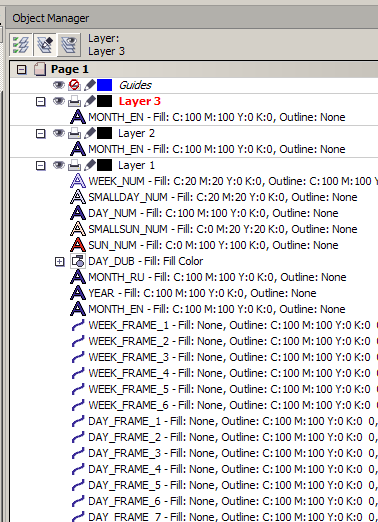Toggle Layer 3 printer icon

click(x=74, y=101)
